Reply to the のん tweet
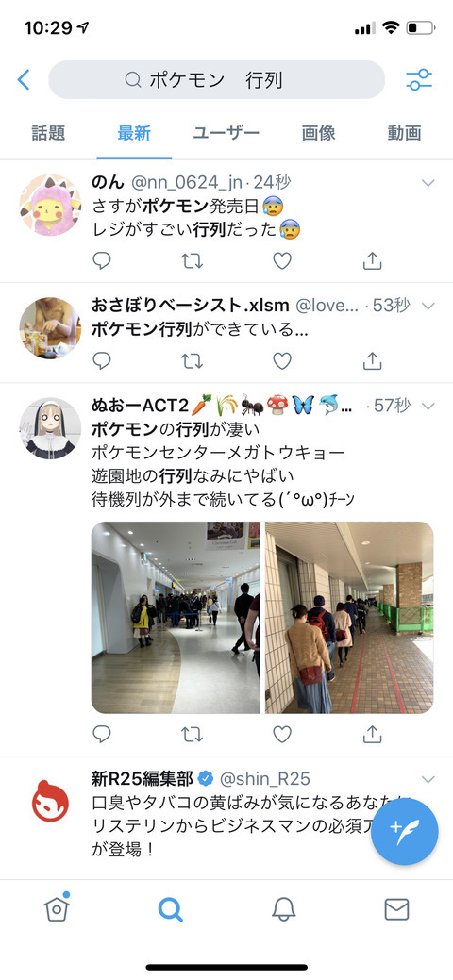453x980 pixels. coord(102,260)
